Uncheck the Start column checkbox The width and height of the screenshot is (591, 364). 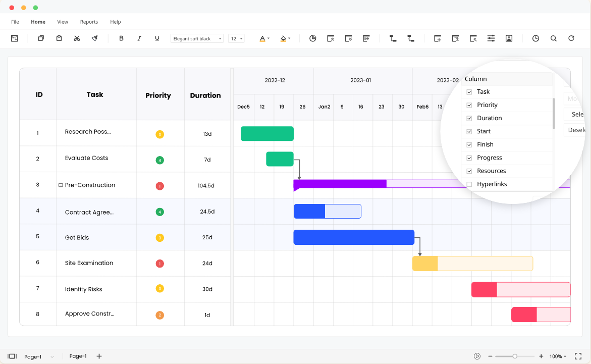pos(469,131)
